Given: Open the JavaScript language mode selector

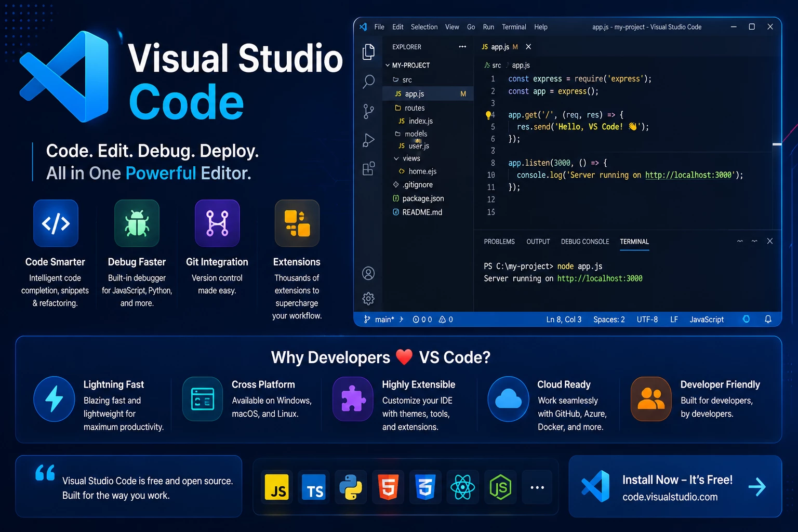Looking at the screenshot, I should (707, 320).
